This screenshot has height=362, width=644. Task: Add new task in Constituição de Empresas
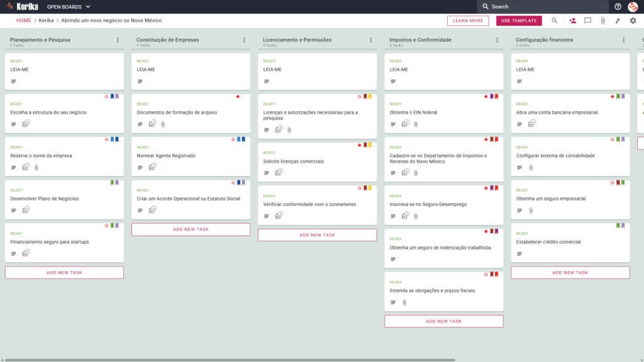coord(191,229)
